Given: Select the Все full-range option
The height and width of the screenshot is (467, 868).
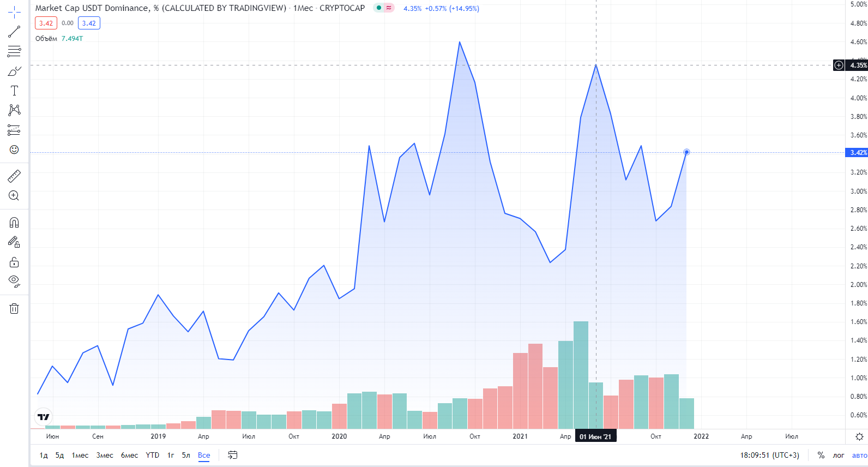Looking at the screenshot, I should (204, 455).
